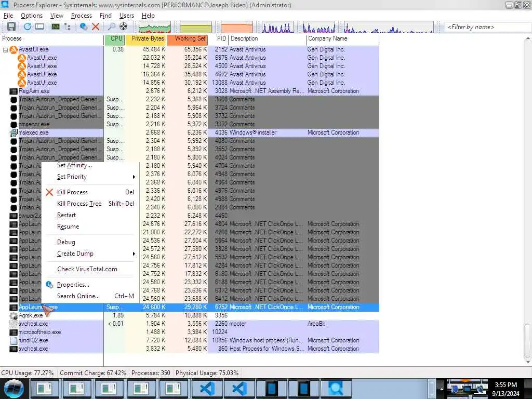This screenshot has height=399, width=532.
Task: Click the vertical scrollbar thumb
Action: [527, 341]
